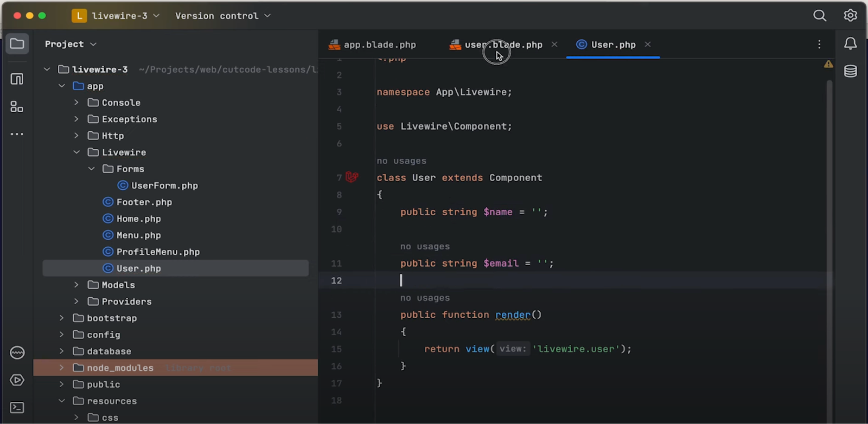The image size is (868, 424).
Task: Click the 'view:' parameter hint
Action: (513, 349)
